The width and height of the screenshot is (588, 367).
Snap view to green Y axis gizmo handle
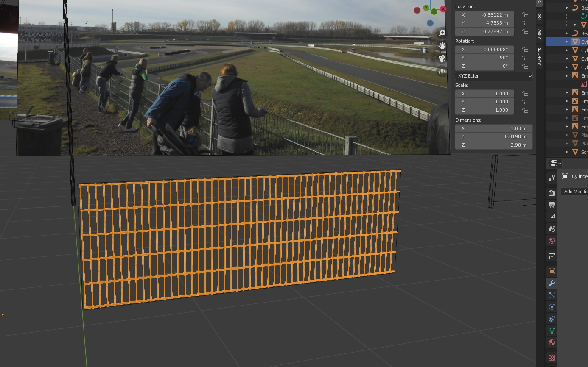pyautogui.click(x=426, y=8)
